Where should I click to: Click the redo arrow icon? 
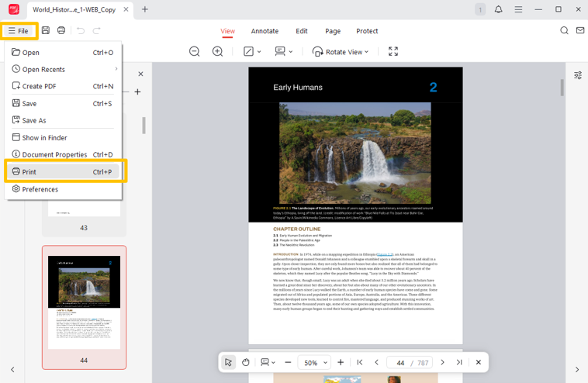pos(97,31)
